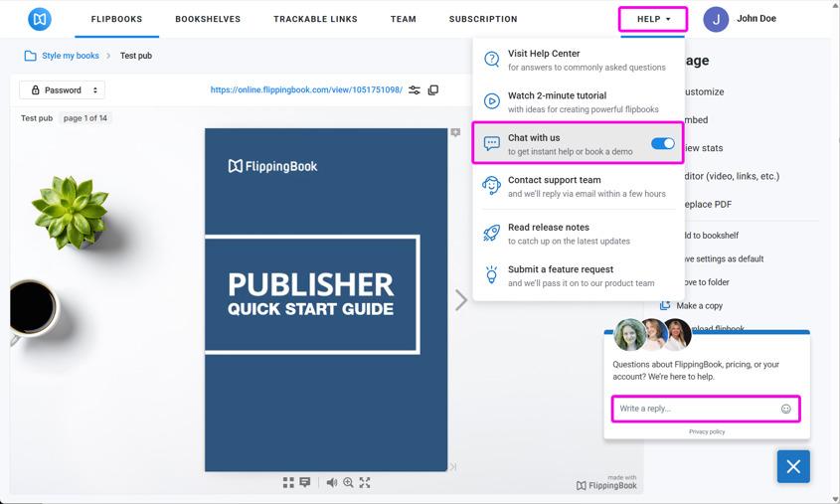Click the tutorial play icon
Viewport: 840px width, 504px height.
coord(491,100)
